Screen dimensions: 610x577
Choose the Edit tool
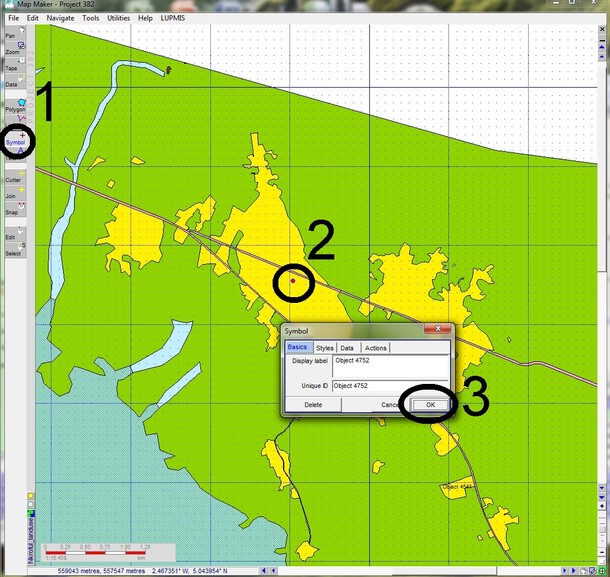pos(10,237)
